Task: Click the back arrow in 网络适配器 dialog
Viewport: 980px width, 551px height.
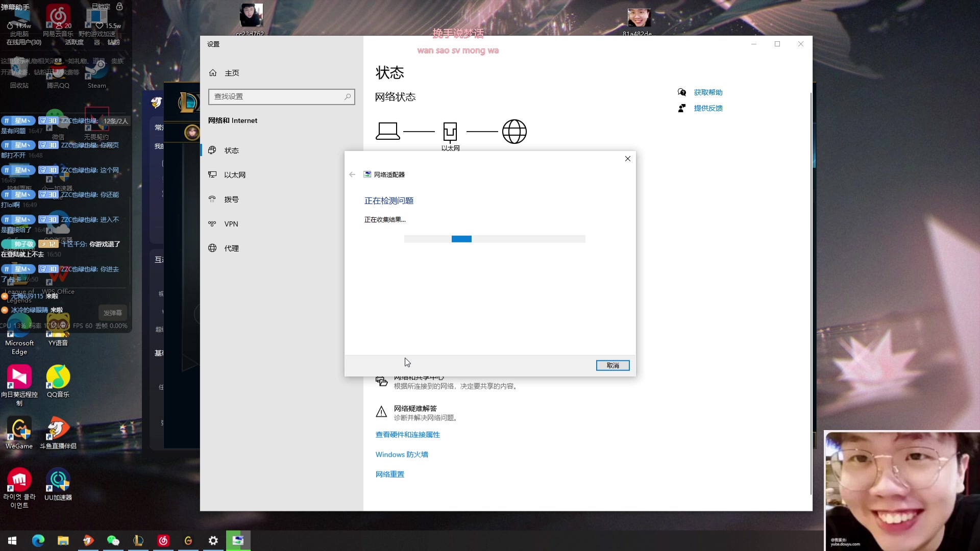Action: click(x=352, y=174)
